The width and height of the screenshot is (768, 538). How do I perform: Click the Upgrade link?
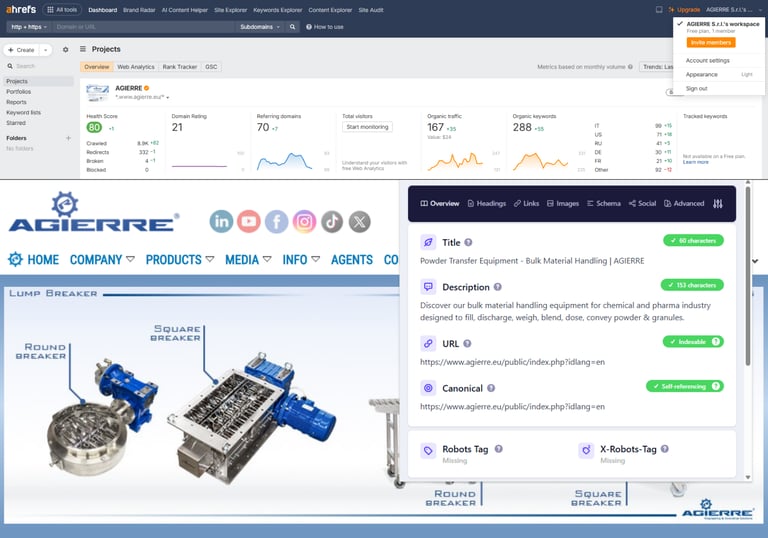[x=685, y=9]
